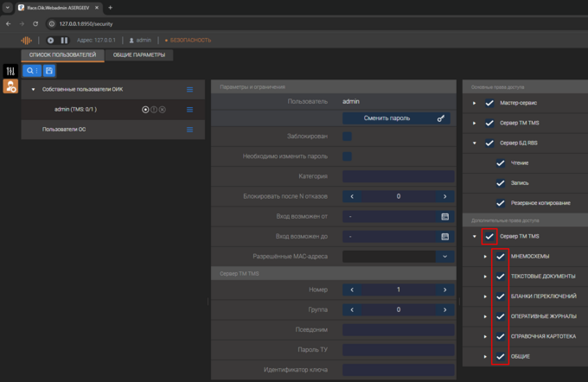Uncheck the МНЕМОСХЕМЫ access checkbox

tap(500, 257)
